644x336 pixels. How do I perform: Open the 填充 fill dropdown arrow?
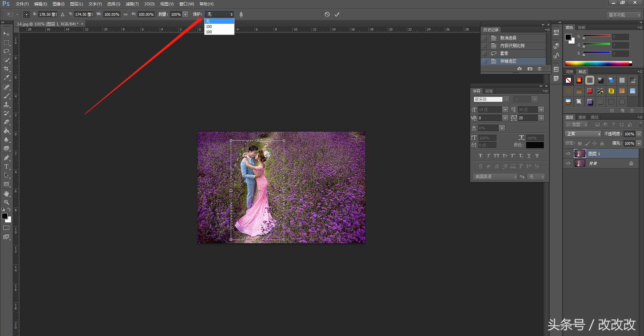639,143
